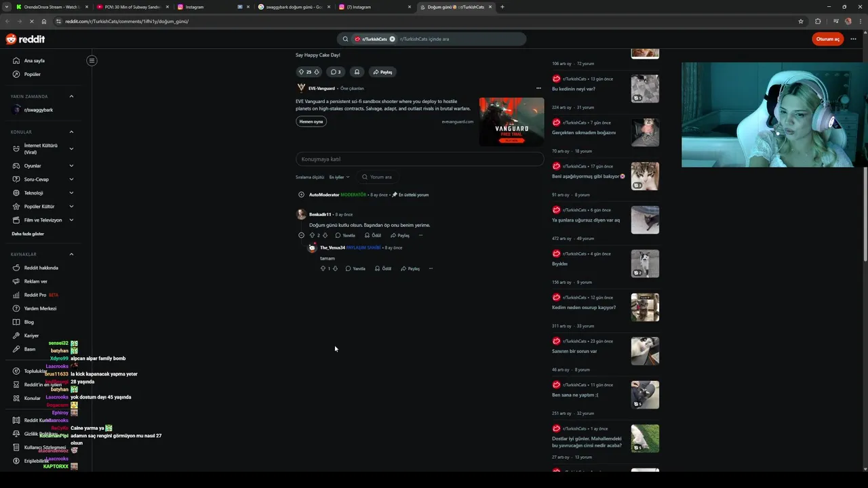This screenshot has height=488, width=868.
Task: Expand the Oyunlar topic
Action: point(71,165)
